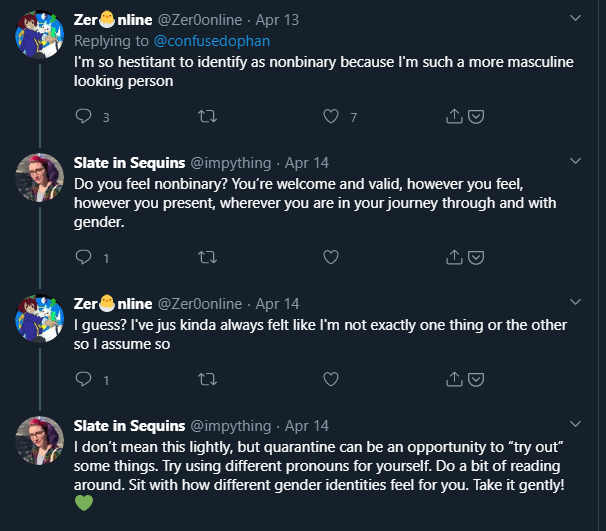Screen dimensions: 606x531
Task: Like Zer0online's 'I guess?' tweet
Action: coord(331,379)
